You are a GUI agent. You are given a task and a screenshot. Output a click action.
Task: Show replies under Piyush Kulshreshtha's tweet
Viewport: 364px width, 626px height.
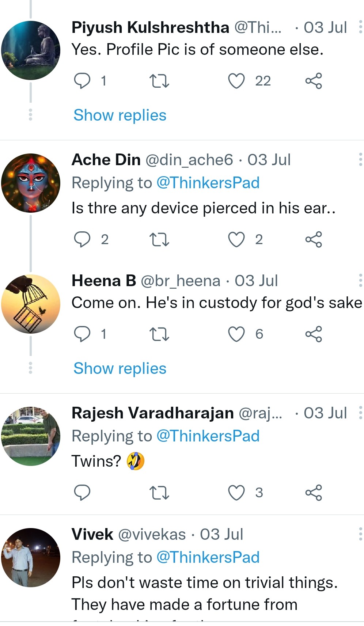120,115
